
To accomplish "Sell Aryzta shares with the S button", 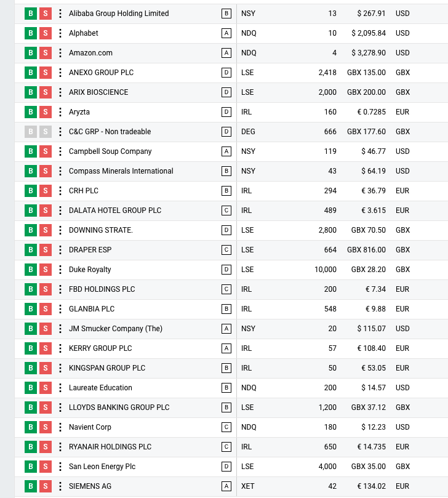I will click(x=46, y=112).
